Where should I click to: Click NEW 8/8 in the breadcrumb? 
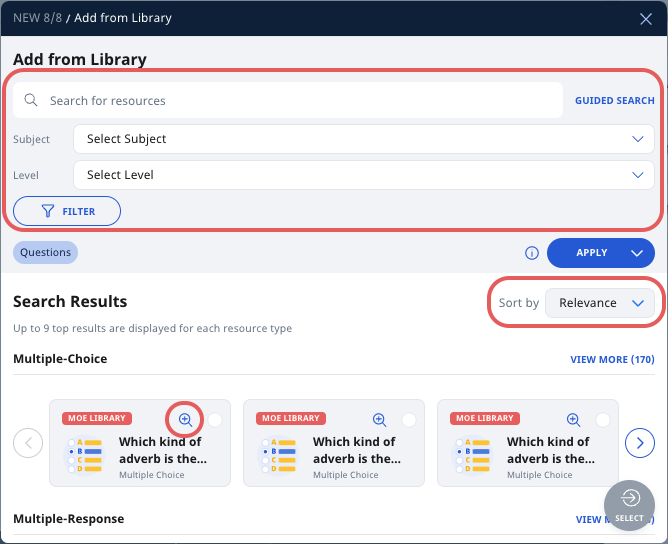37,18
